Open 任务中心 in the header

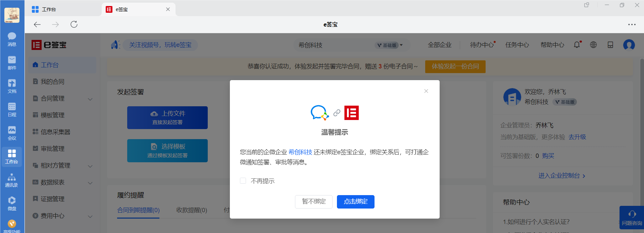click(x=517, y=45)
